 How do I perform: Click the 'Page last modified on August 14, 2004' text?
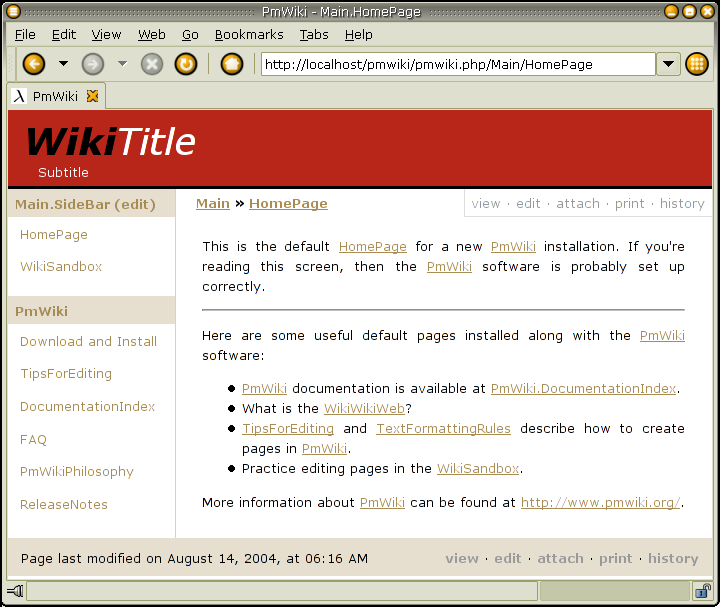click(194, 558)
